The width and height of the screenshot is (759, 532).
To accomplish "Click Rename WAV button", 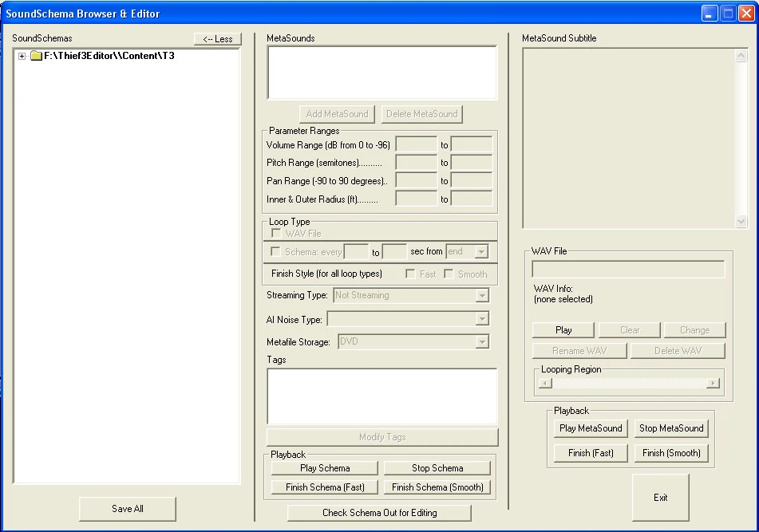I will coord(579,351).
